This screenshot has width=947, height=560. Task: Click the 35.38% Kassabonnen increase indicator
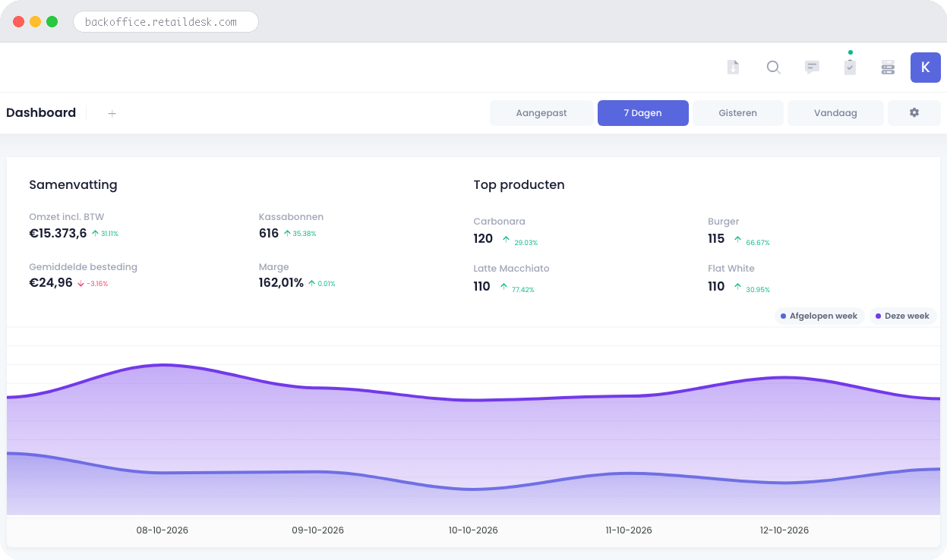point(300,234)
